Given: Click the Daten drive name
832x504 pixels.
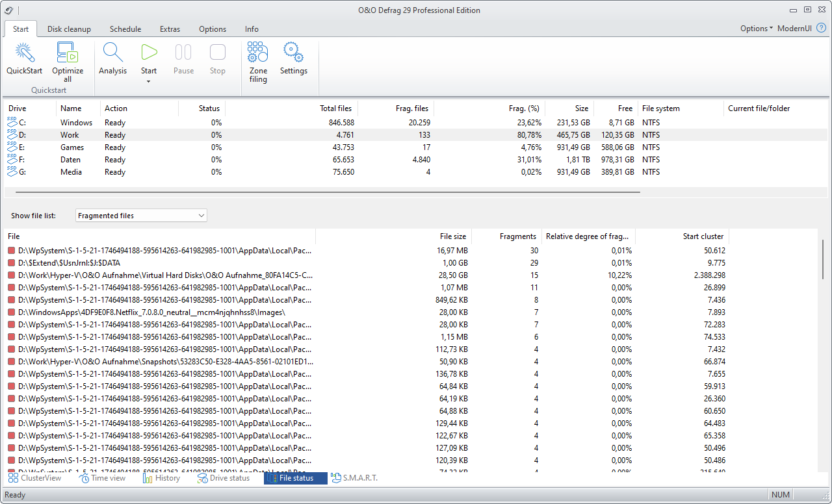Looking at the screenshot, I should (71, 160).
